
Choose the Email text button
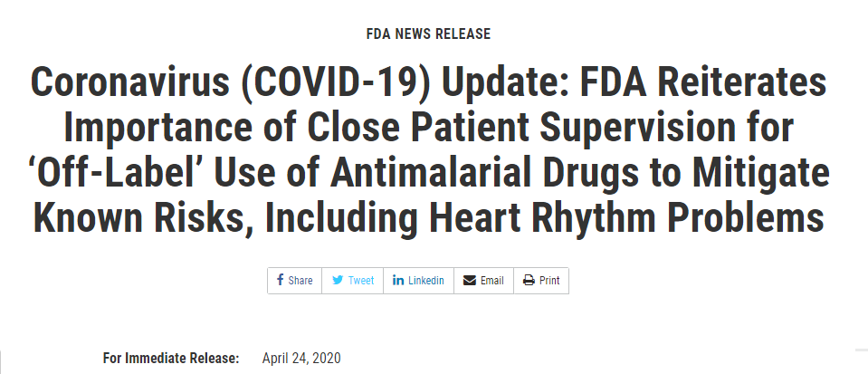[x=492, y=281]
